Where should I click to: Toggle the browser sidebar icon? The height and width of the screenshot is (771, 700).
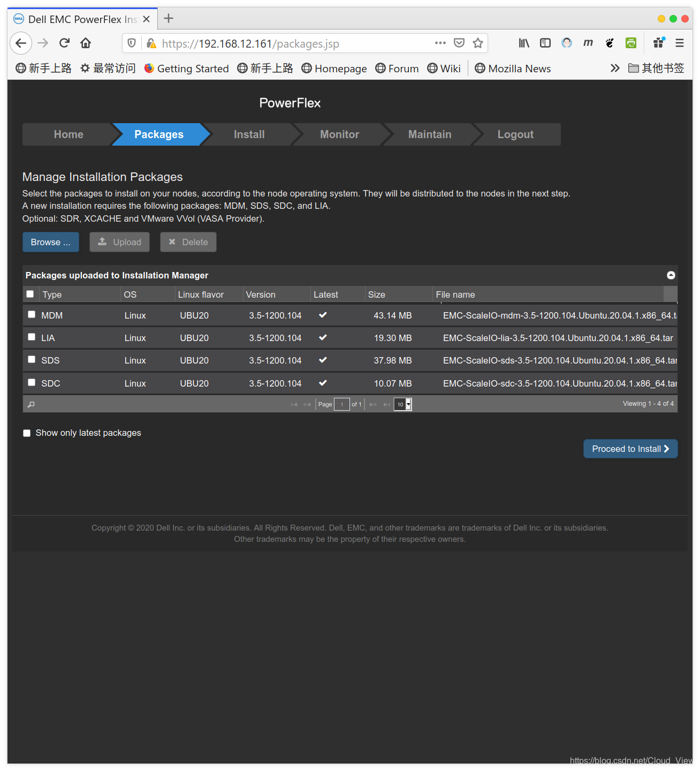pyautogui.click(x=545, y=43)
